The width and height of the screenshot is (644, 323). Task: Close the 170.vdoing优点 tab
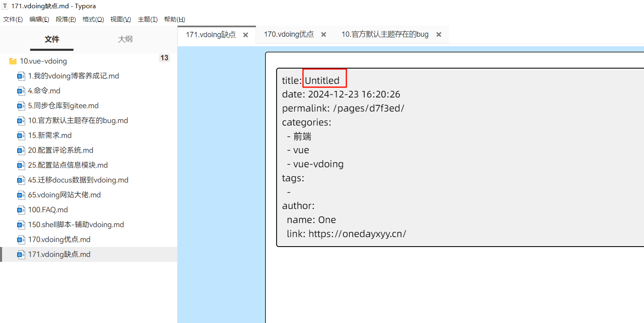pyautogui.click(x=324, y=35)
